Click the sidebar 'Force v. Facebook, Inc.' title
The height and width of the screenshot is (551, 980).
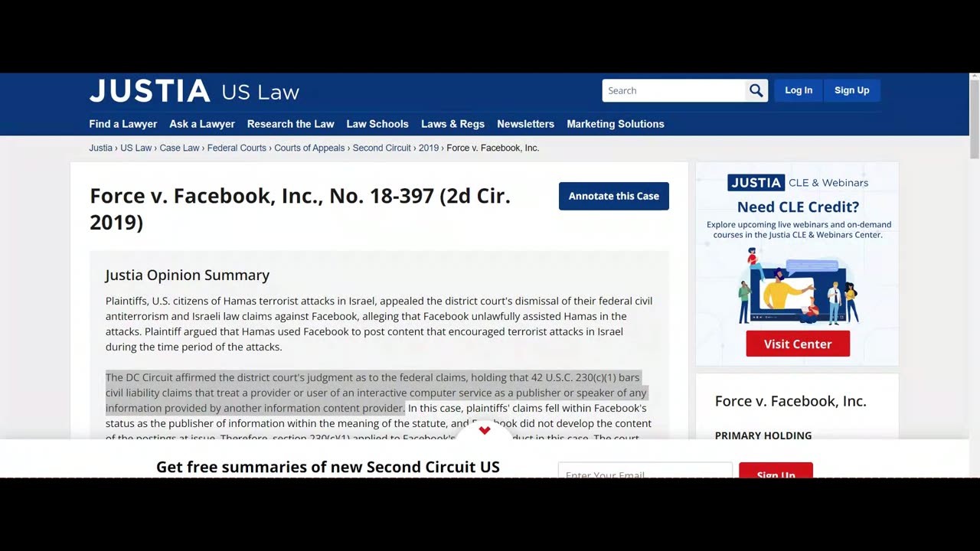click(x=790, y=401)
